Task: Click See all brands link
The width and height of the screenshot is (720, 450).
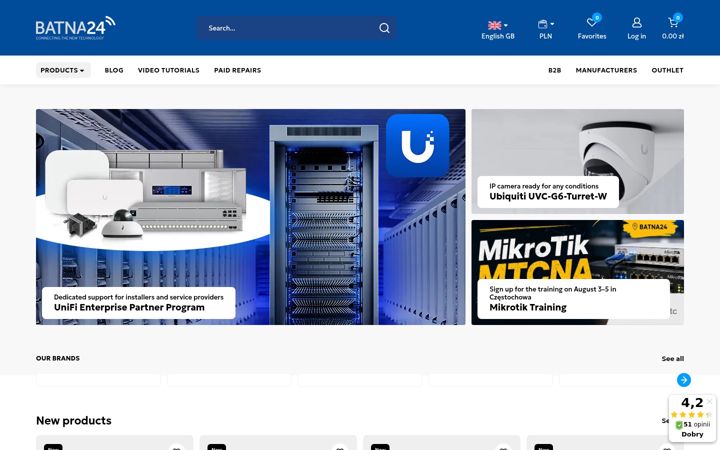Action: [672, 359]
